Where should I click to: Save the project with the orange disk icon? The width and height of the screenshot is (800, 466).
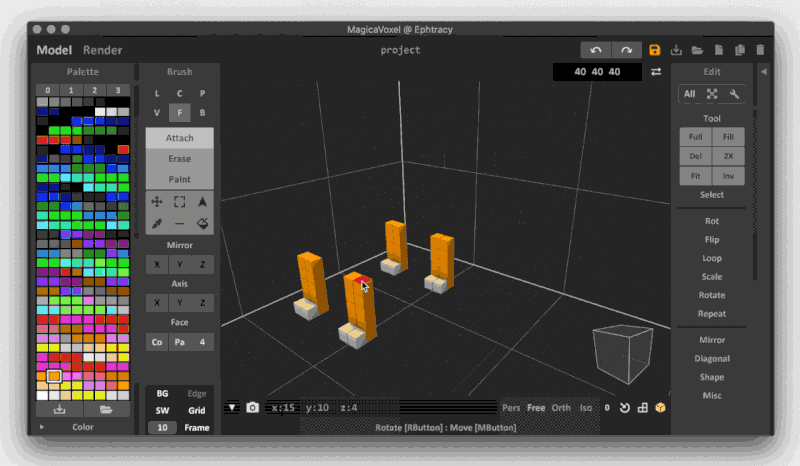click(x=655, y=50)
